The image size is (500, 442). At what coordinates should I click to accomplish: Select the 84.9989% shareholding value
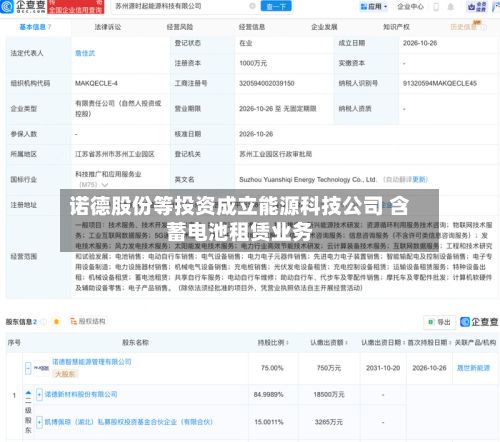[x=268, y=395]
